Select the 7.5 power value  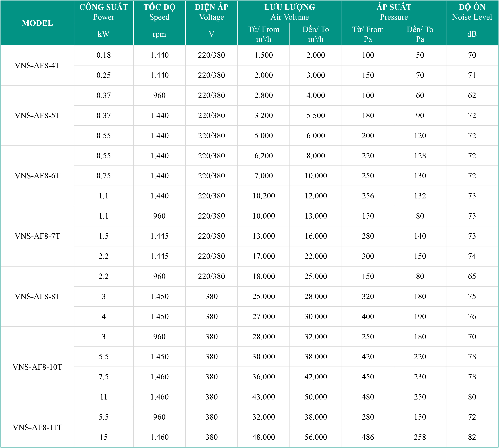[x=104, y=377]
